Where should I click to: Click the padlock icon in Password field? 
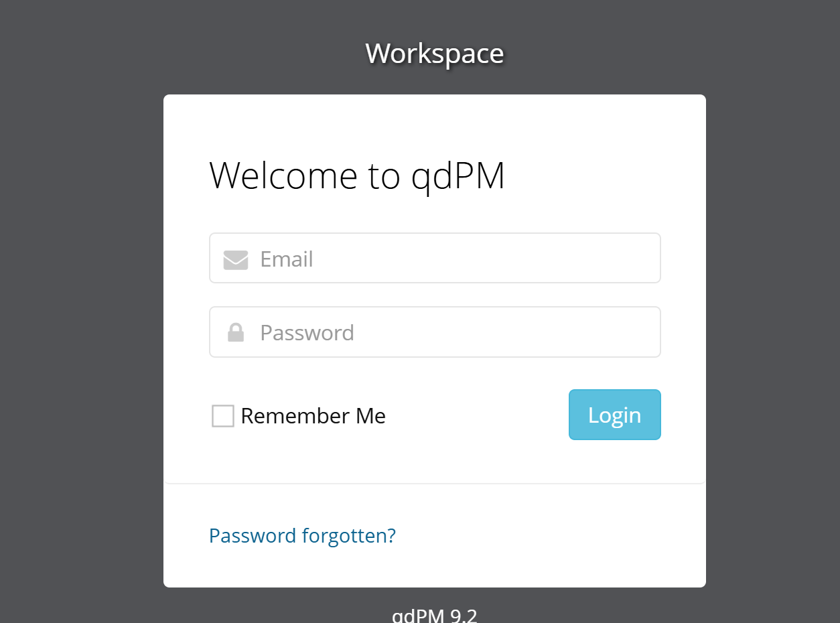pos(236,332)
